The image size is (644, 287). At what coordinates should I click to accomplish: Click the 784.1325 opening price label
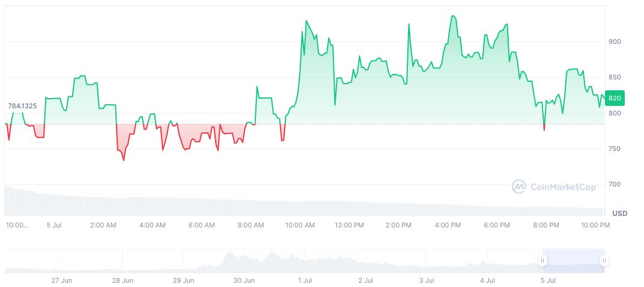click(x=22, y=106)
